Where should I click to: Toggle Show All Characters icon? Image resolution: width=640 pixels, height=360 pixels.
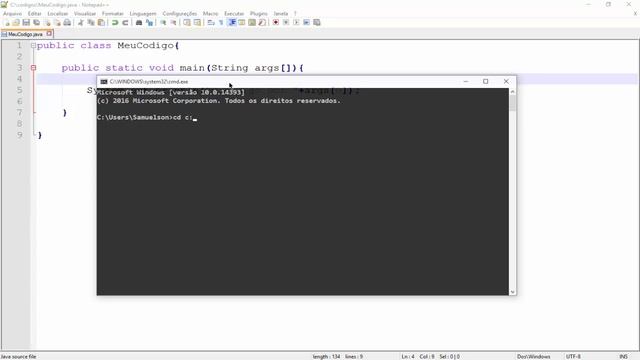tap(221, 22)
